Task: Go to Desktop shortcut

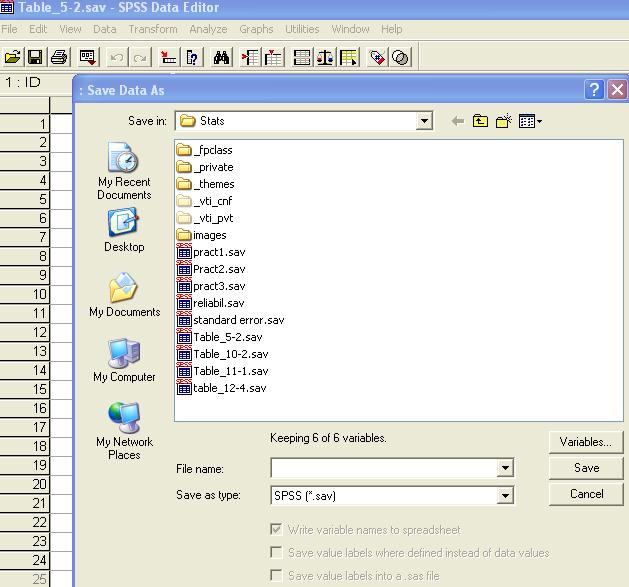Action: (124, 230)
